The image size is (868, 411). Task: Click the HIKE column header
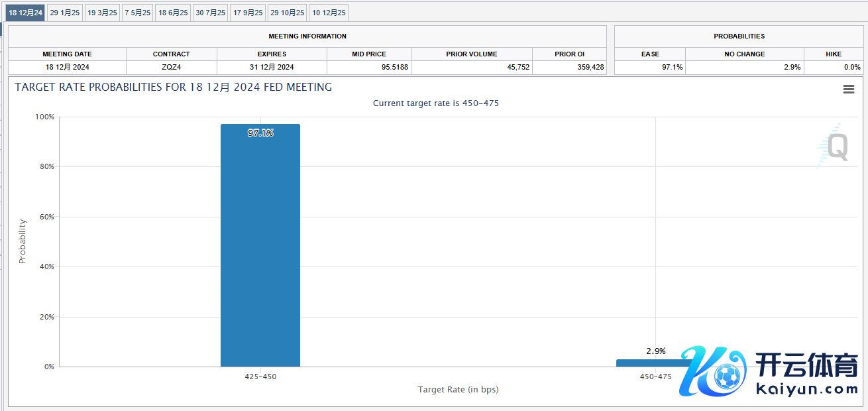pos(834,54)
